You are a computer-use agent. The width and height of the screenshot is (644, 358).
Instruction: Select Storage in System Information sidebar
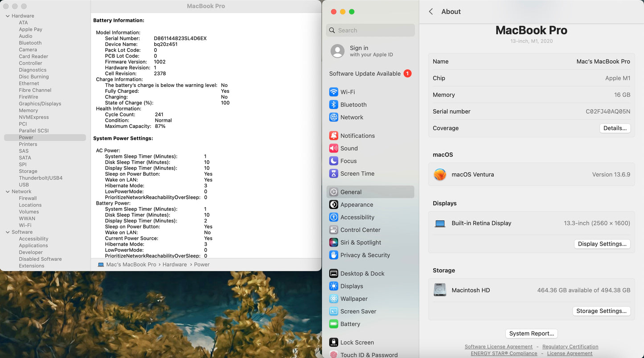(x=28, y=171)
